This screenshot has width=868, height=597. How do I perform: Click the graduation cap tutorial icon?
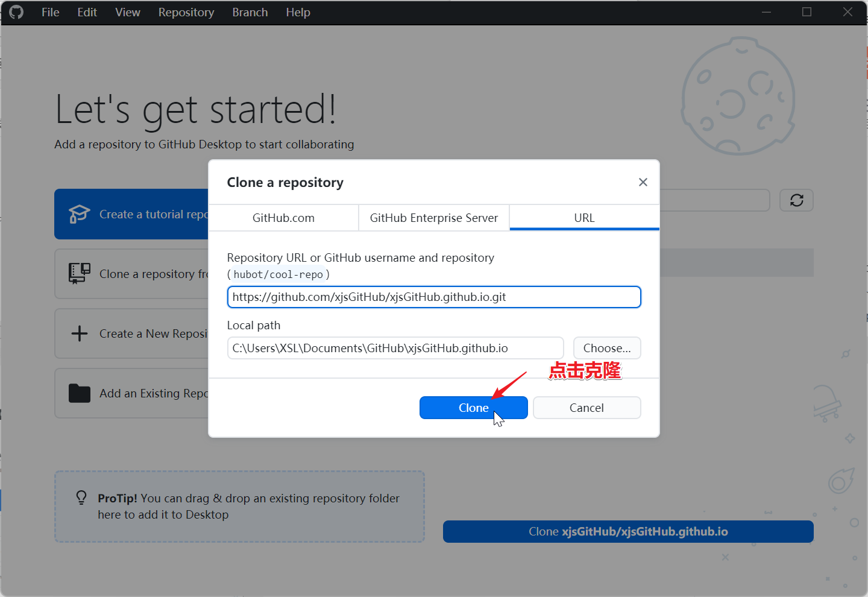pyautogui.click(x=79, y=214)
